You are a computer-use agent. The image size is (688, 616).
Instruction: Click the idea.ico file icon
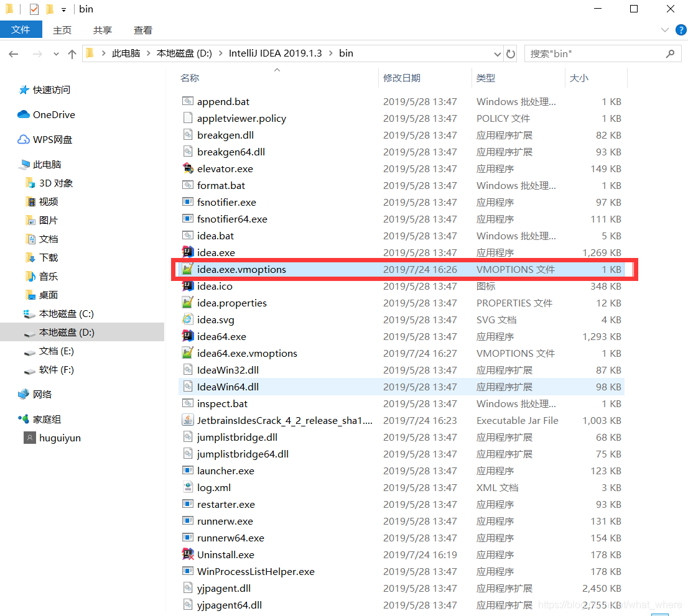pyautogui.click(x=188, y=286)
